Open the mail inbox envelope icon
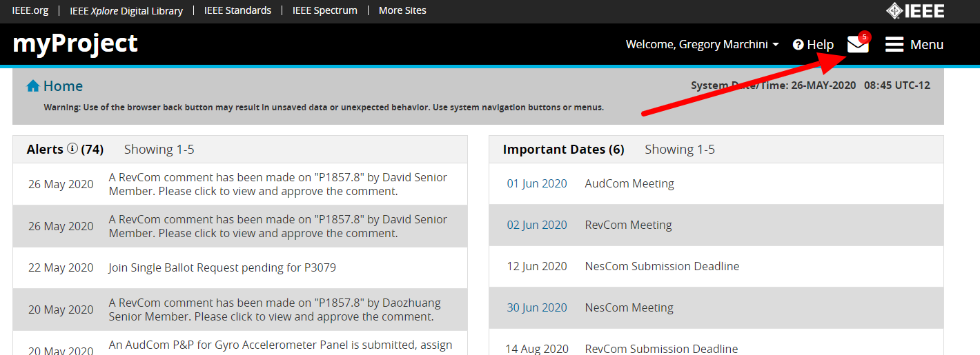The image size is (980, 355). [x=858, y=44]
